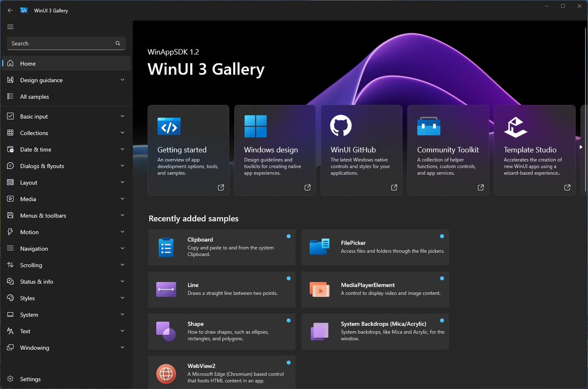Click the Motion lightning icon
Image resolution: width=588 pixels, height=389 pixels.
(x=10, y=232)
